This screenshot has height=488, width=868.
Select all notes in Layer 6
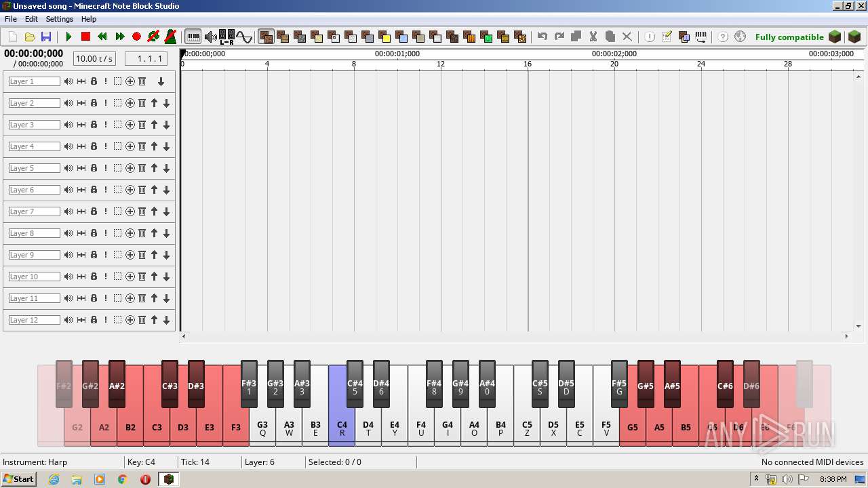117,190
